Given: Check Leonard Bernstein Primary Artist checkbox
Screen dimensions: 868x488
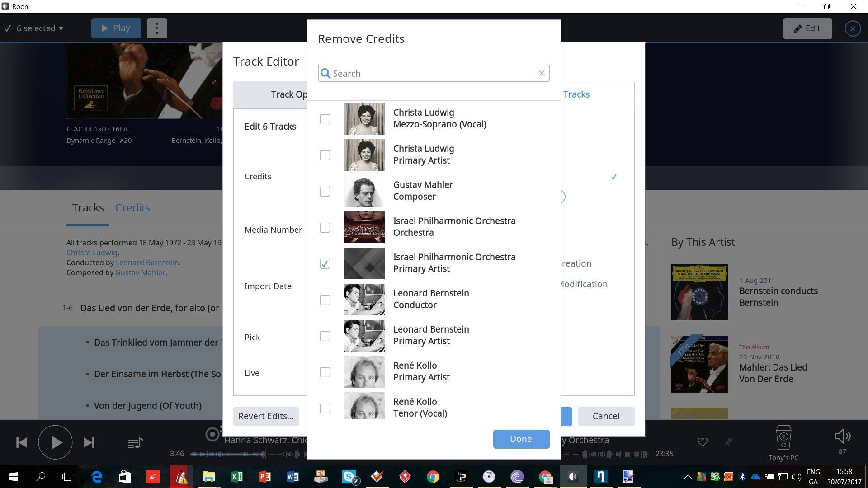Looking at the screenshot, I should pyautogui.click(x=325, y=336).
